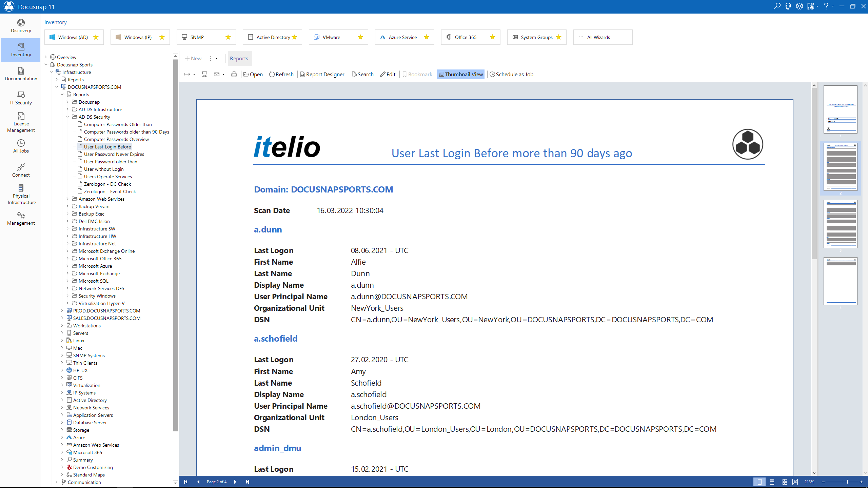
Task: Click the printer icon in the report toolbar
Action: pyautogui.click(x=234, y=74)
